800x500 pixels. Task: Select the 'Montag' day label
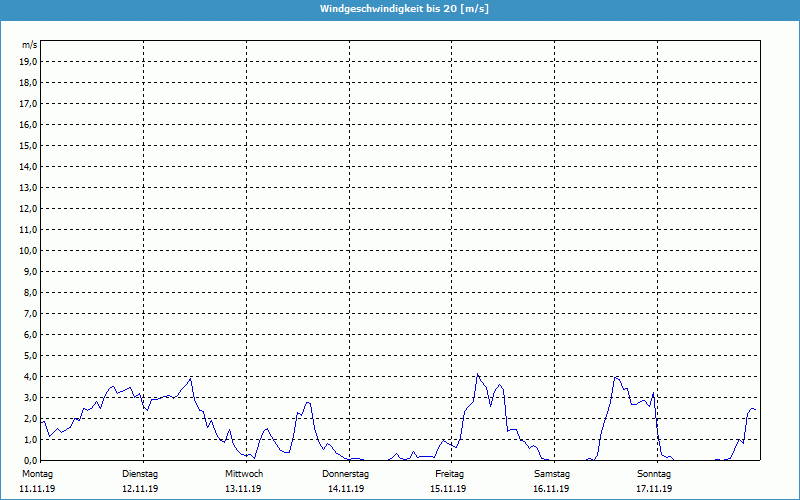click(x=37, y=473)
